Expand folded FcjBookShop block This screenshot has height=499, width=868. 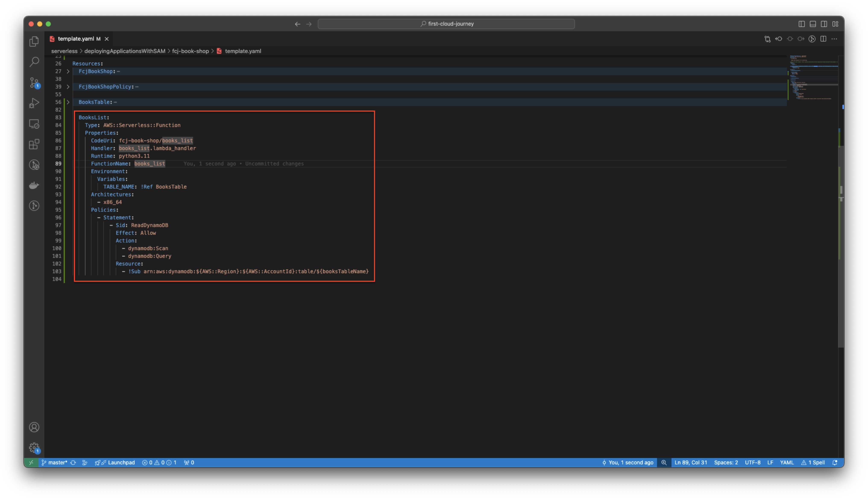[68, 71]
